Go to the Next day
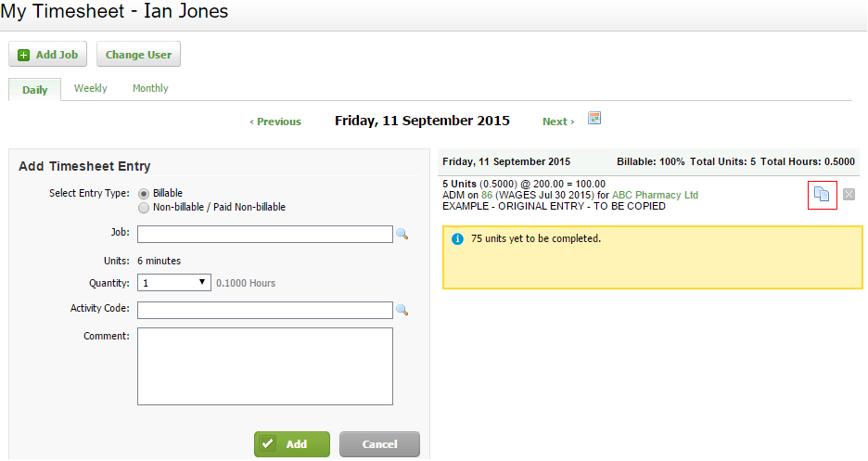 click(x=558, y=122)
